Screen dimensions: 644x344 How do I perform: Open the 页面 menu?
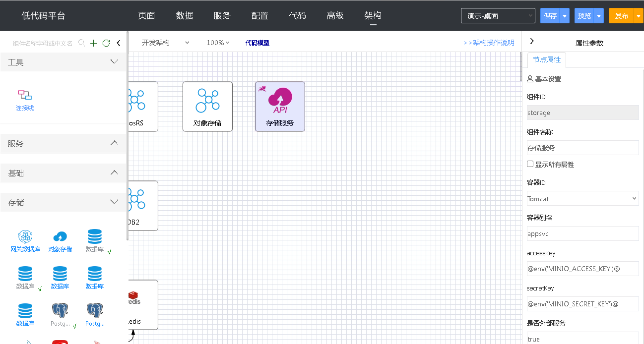point(146,15)
